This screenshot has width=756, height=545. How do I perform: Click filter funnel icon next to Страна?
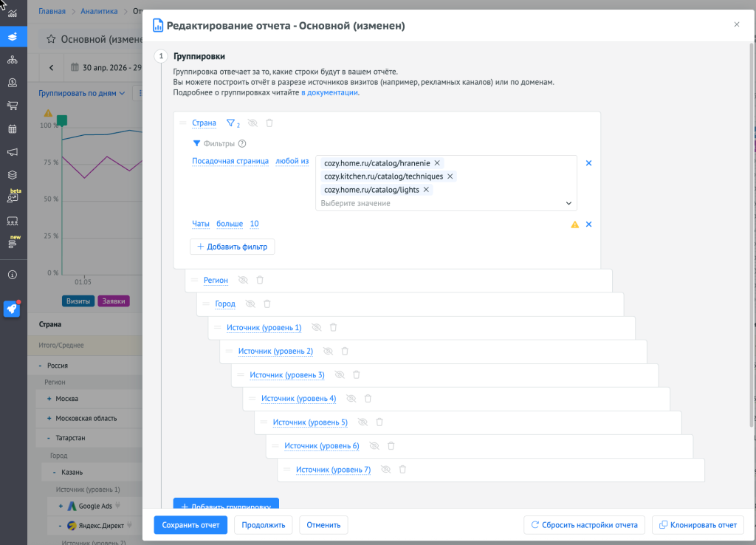click(x=233, y=123)
